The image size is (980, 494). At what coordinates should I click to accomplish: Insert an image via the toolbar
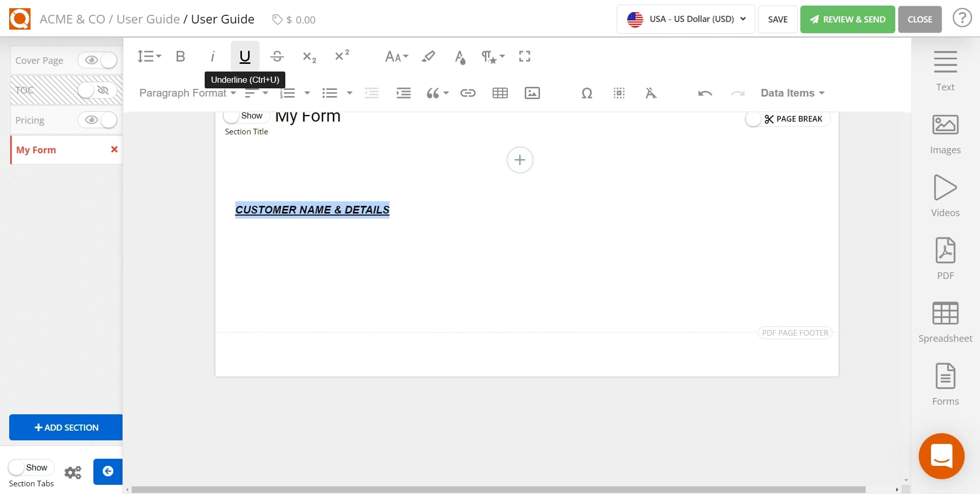tap(532, 93)
